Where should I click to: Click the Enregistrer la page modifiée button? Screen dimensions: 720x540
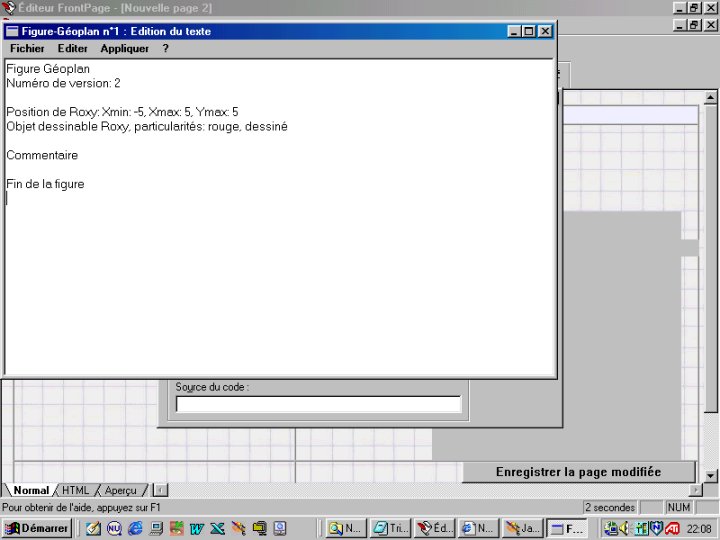click(578, 472)
